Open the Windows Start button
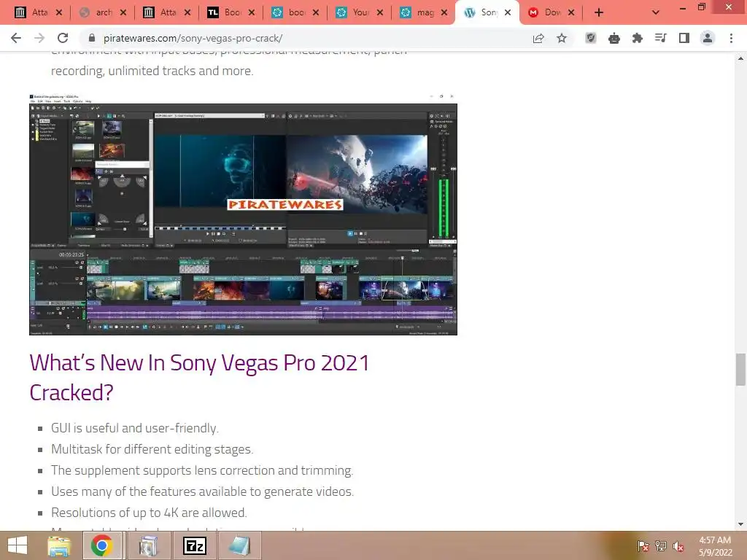The height and width of the screenshot is (560, 747). 18,545
